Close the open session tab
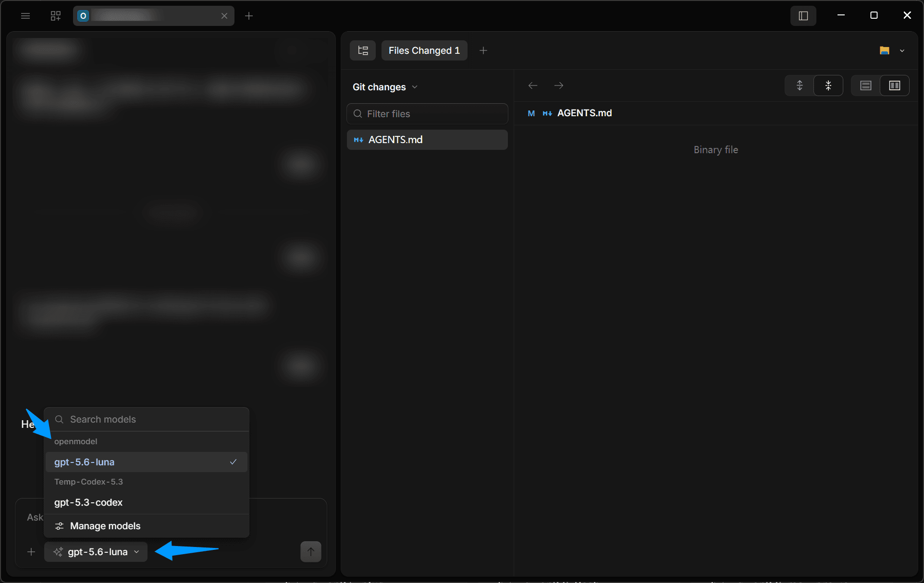Screen dimensions: 924x583 224,16
